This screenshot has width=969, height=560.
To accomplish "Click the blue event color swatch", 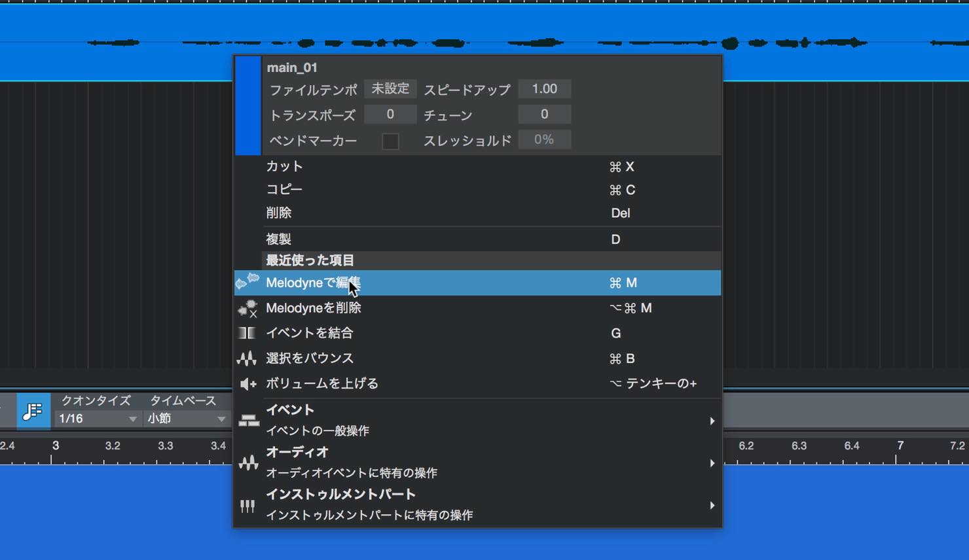I will (248, 106).
